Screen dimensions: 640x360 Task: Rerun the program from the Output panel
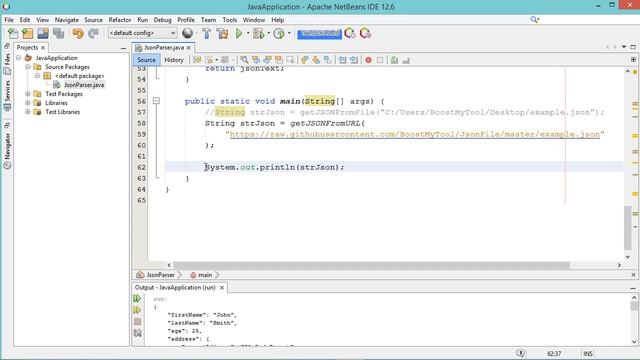click(x=137, y=298)
